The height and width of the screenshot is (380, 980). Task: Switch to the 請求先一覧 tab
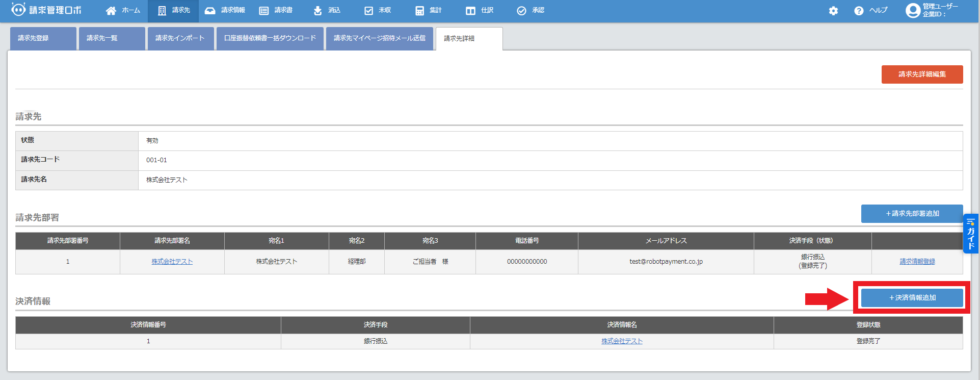click(112, 38)
